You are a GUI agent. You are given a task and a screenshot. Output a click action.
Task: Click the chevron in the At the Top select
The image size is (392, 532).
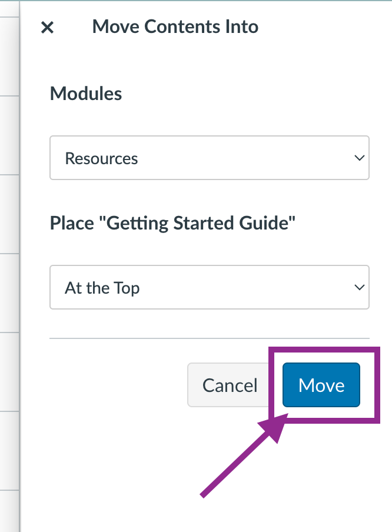click(360, 287)
